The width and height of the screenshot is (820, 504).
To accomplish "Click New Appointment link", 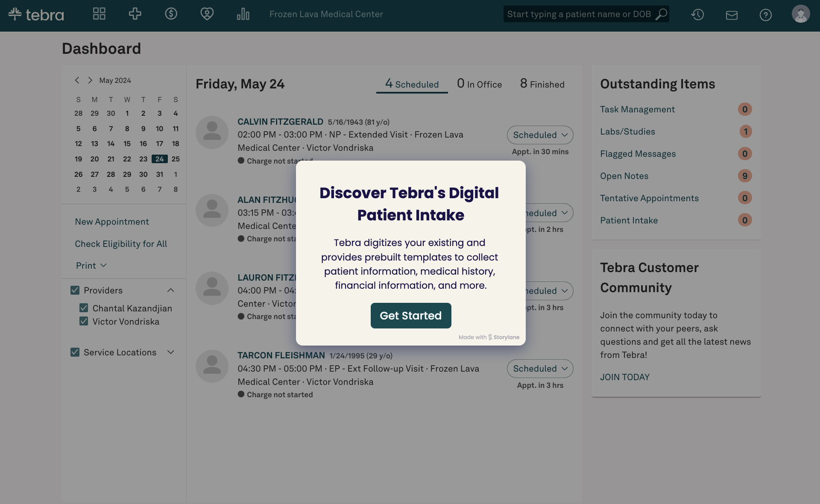I will pos(112,222).
